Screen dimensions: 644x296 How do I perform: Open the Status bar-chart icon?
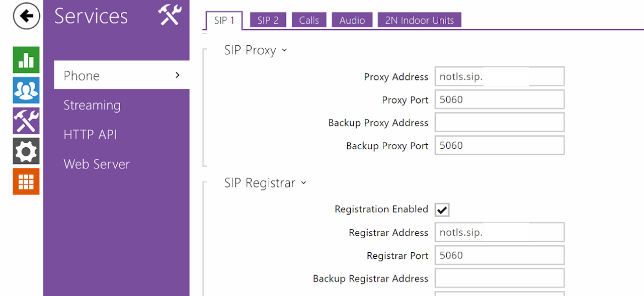point(26,60)
